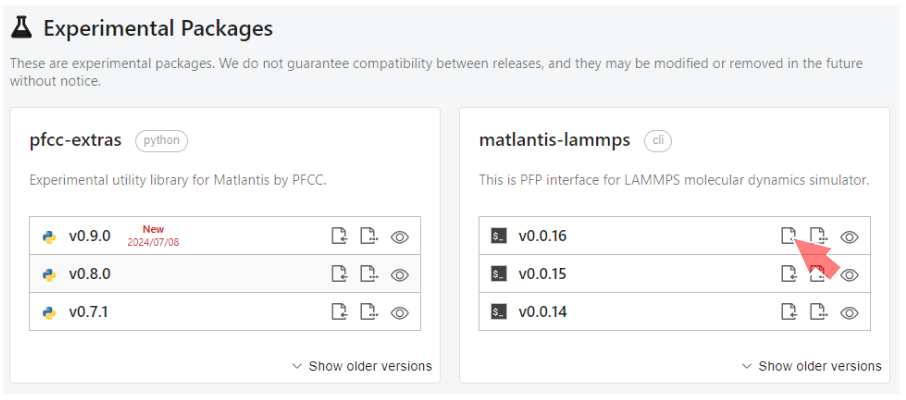This screenshot has height=400, width=906.
Task: Toggle the eye icon for matlantis-lammps v0.0.16
Action: pos(850,237)
